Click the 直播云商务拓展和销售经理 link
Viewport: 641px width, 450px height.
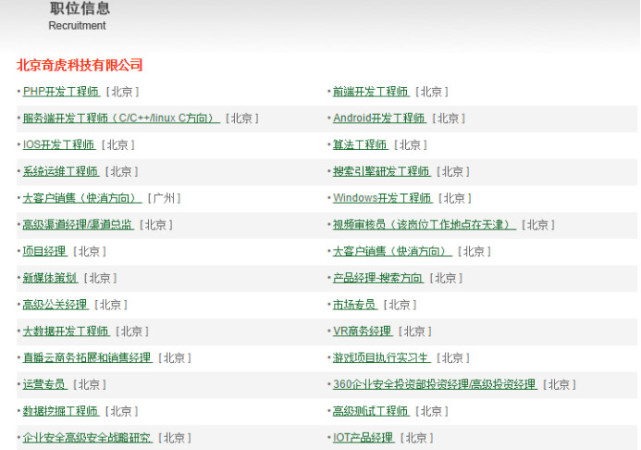(87, 358)
